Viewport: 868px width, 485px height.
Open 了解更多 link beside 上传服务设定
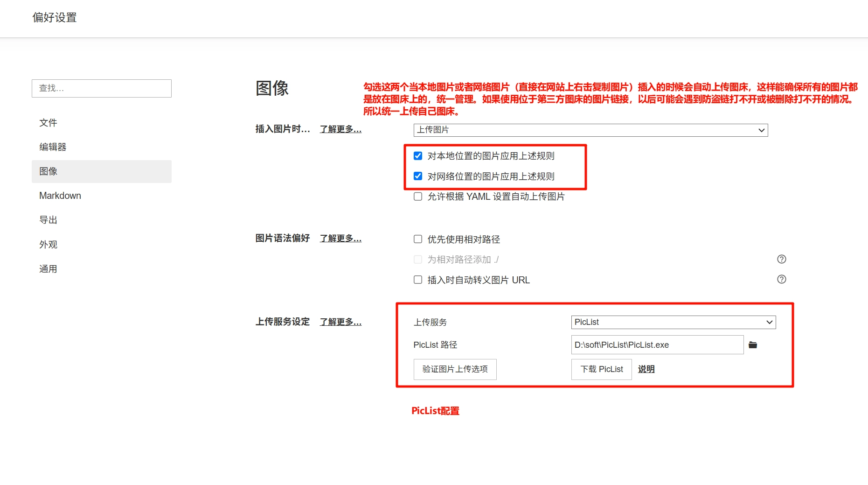(x=340, y=322)
